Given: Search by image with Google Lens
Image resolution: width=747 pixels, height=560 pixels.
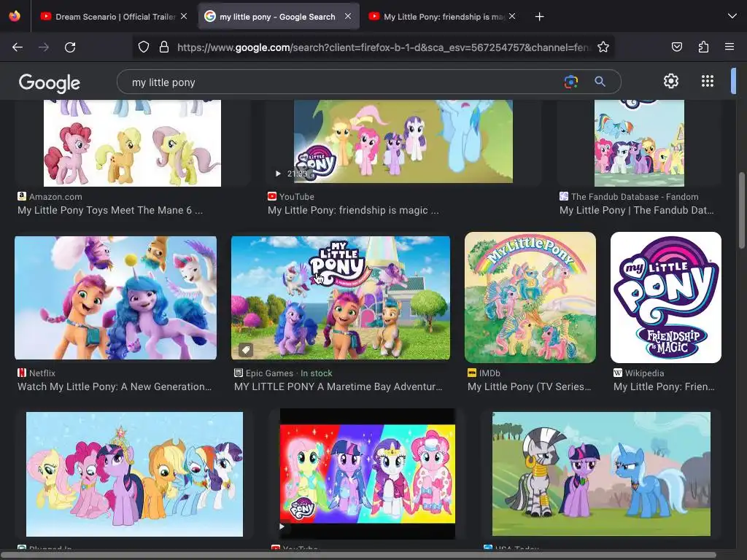Looking at the screenshot, I should 570,82.
